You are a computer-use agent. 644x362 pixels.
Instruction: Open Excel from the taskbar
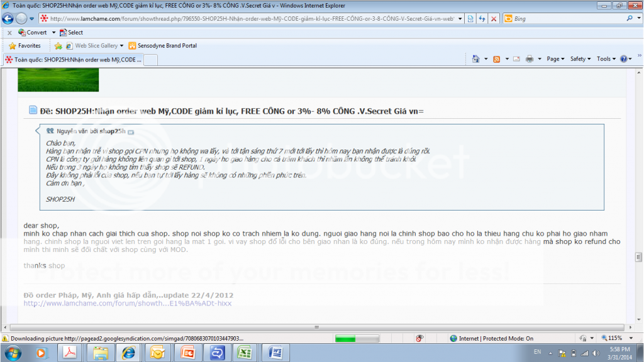pyautogui.click(x=244, y=353)
